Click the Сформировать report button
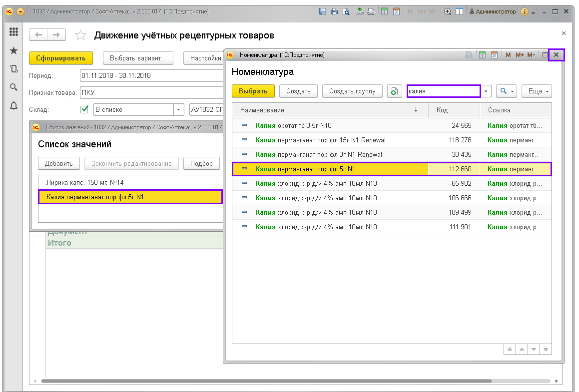The width and height of the screenshot is (579, 392). click(61, 58)
